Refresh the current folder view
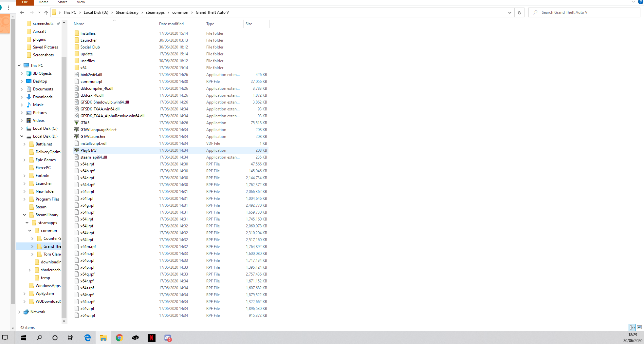 click(519, 12)
